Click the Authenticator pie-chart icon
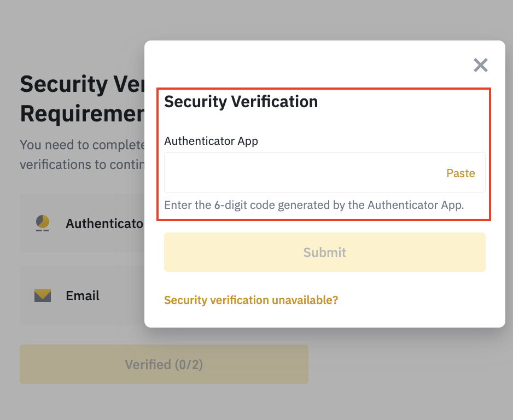 point(43,223)
